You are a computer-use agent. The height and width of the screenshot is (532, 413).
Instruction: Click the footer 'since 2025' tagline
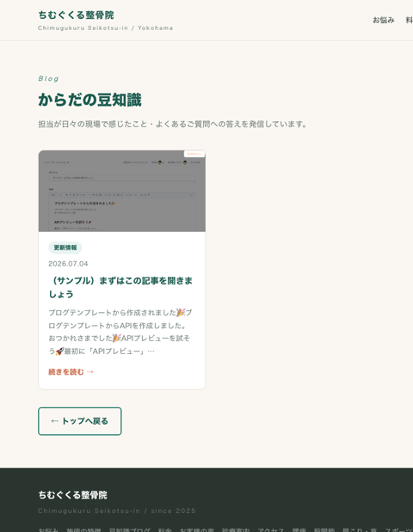[x=117, y=511]
